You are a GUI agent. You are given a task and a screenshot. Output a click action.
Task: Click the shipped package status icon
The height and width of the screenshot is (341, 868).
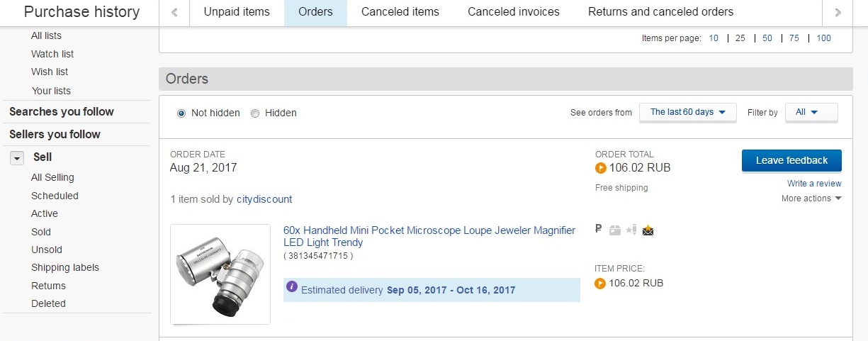pos(614,230)
